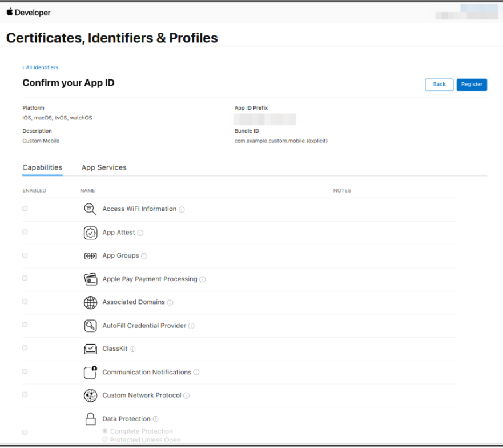Click the App Attest label
Screen dimensions: 503x448
click(x=119, y=233)
